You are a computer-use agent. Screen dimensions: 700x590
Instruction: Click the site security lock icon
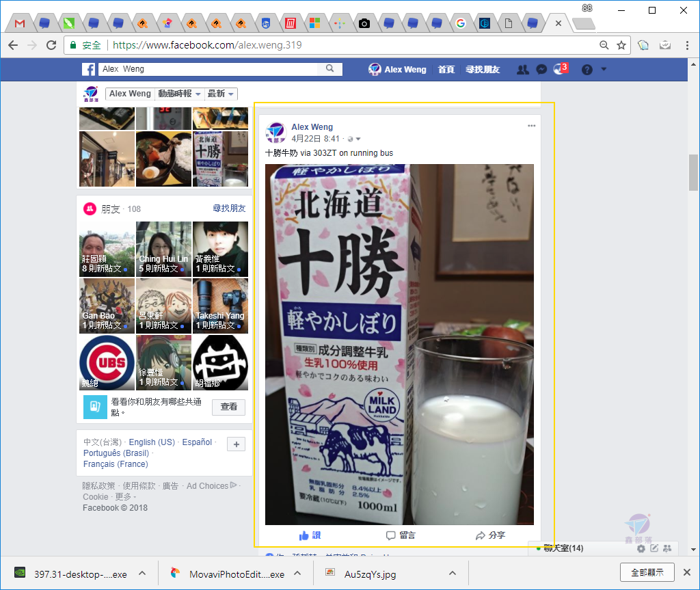[73, 45]
